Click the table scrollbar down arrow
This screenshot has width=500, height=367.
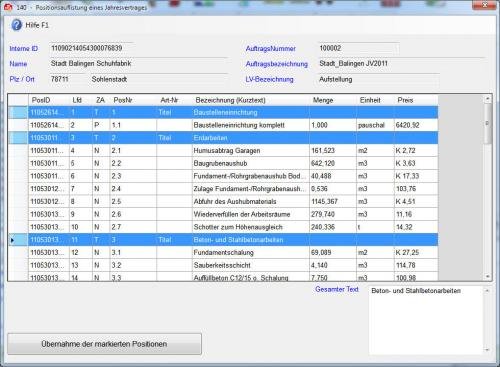coord(487,276)
